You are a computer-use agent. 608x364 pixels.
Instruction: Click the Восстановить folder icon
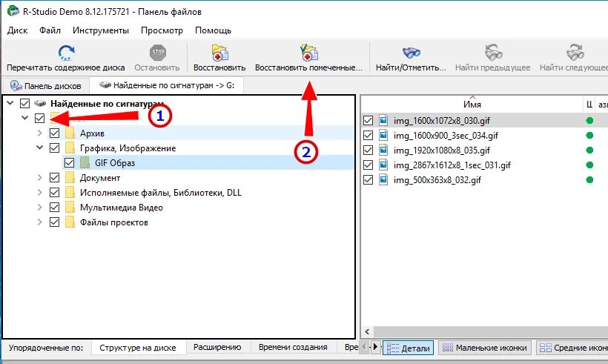[x=220, y=53]
